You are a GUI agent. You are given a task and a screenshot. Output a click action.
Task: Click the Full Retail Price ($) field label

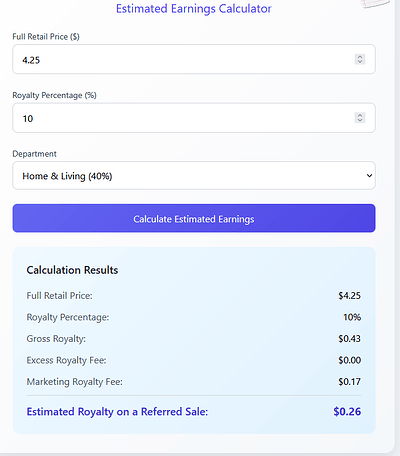click(x=46, y=37)
